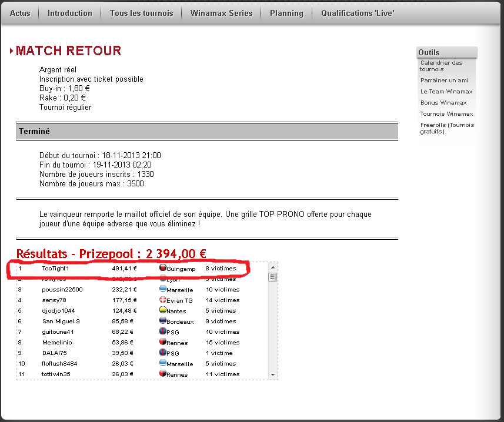Click Bordeaux team badge icon
The height and width of the screenshot is (422, 504).
pyautogui.click(x=163, y=320)
